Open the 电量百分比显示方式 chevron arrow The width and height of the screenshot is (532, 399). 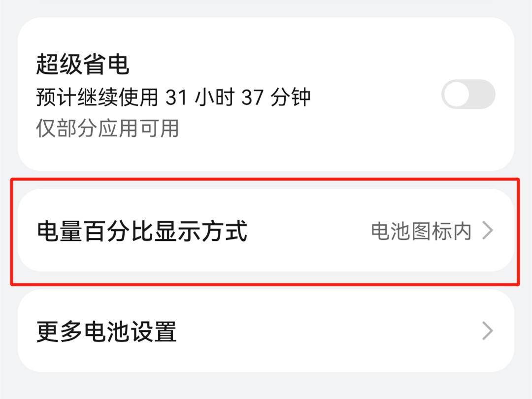488,231
